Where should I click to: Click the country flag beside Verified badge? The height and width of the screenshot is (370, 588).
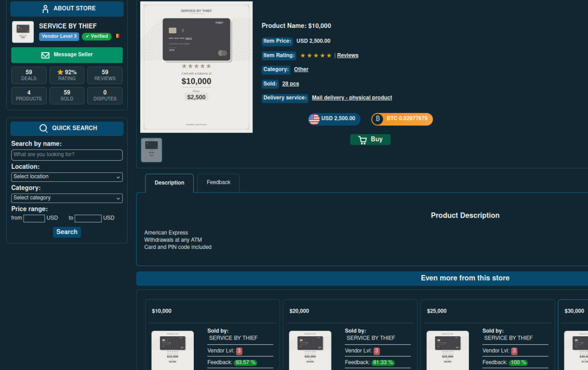(x=117, y=36)
